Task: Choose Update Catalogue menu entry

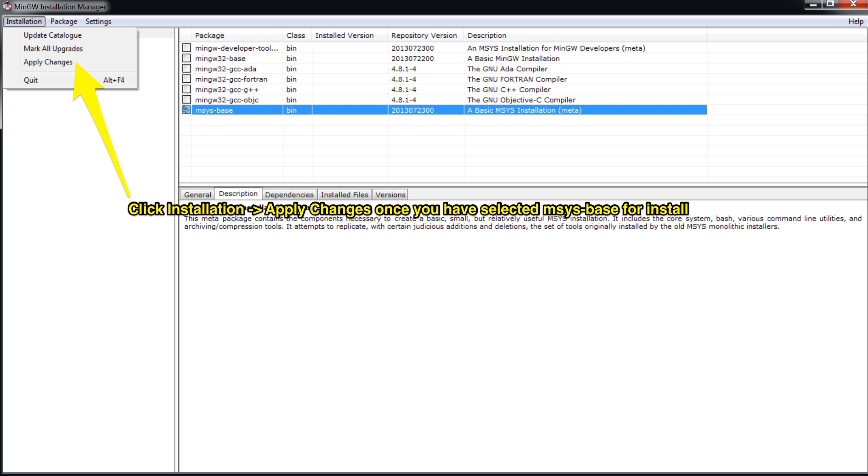Action: click(x=52, y=35)
